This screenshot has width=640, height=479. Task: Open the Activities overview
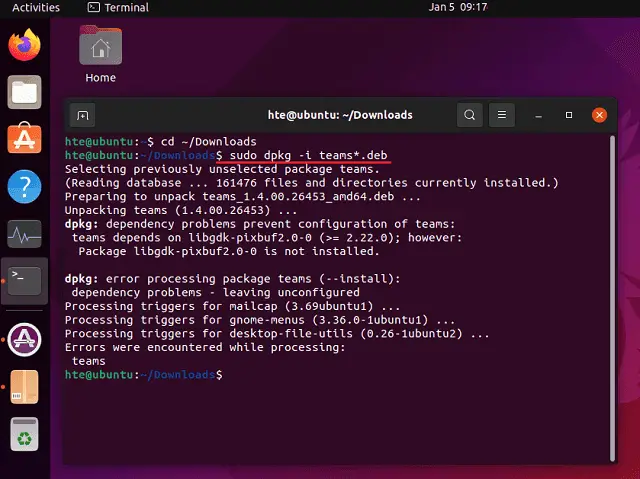[36, 7]
